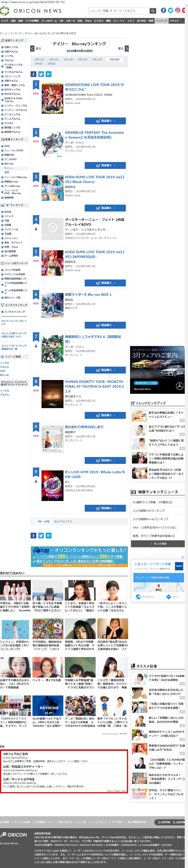Expand 商品購入 for B'z LIVE-GYM 2019
188x868 pixels.
click(105, 508)
